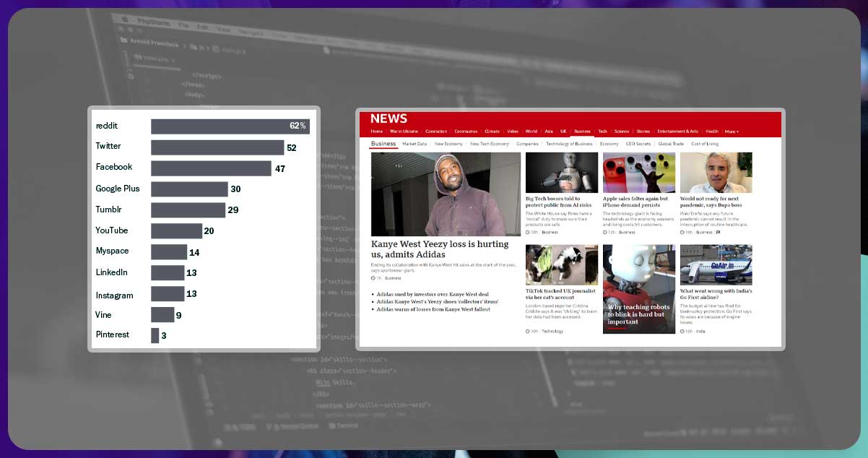Open Market Data in the Business sub-menu
Image resolution: width=868 pixels, height=458 pixels.
coord(415,144)
